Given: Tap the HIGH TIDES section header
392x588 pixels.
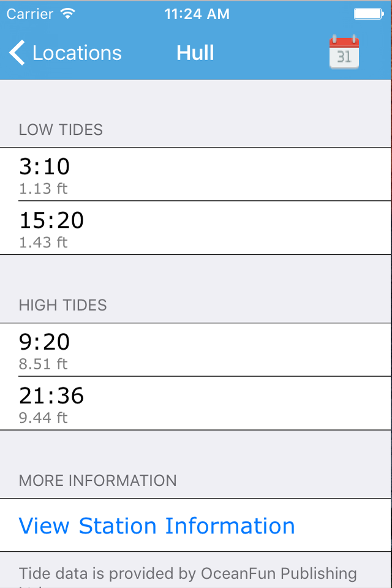Looking at the screenshot, I should tap(62, 305).
